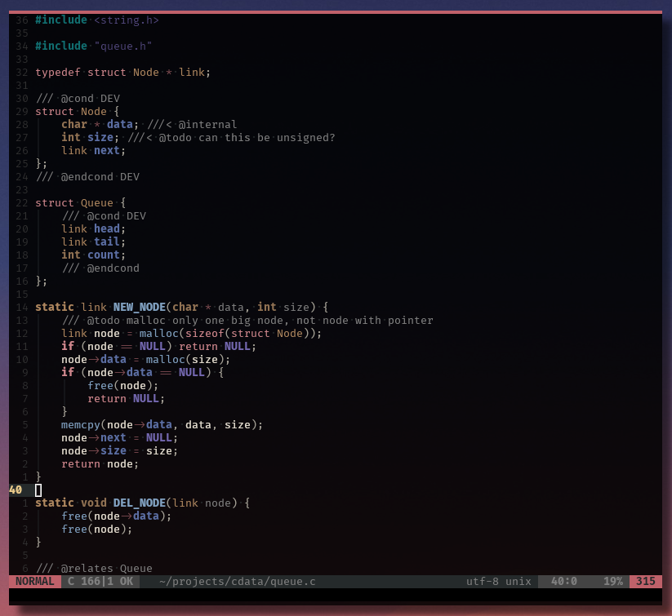
Task: Click the 'C 166|1 OK' status segment
Action: tap(100, 581)
